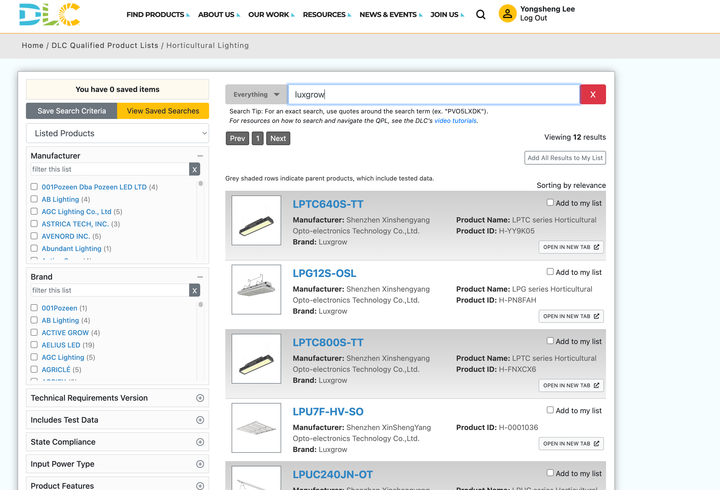Open RESOURCES menu

pos(326,15)
